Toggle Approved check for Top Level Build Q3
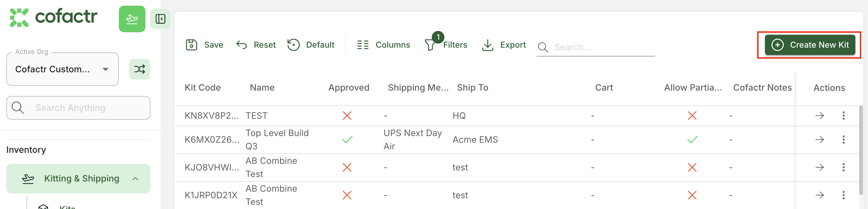 [x=347, y=140]
